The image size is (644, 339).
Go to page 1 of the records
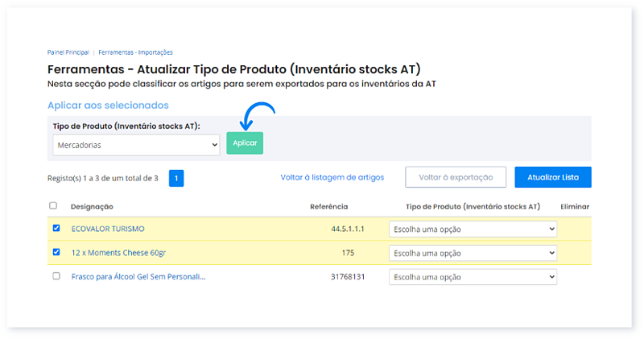[x=176, y=177]
